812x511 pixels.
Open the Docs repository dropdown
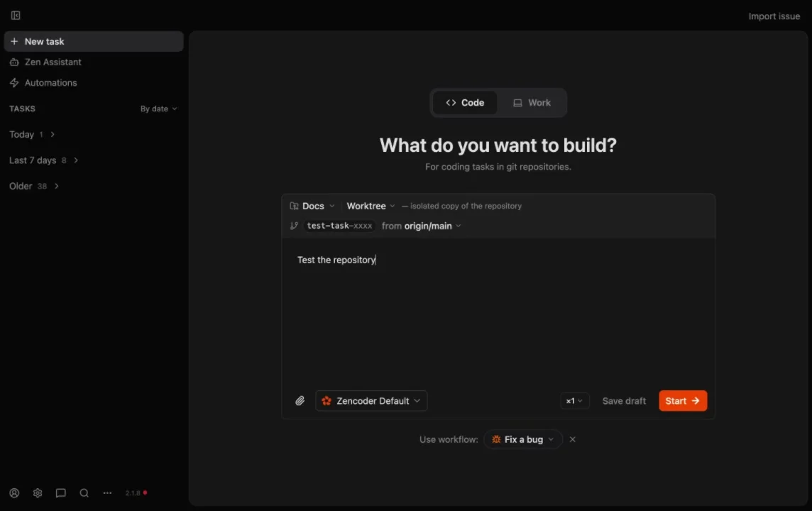pos(312,206)
